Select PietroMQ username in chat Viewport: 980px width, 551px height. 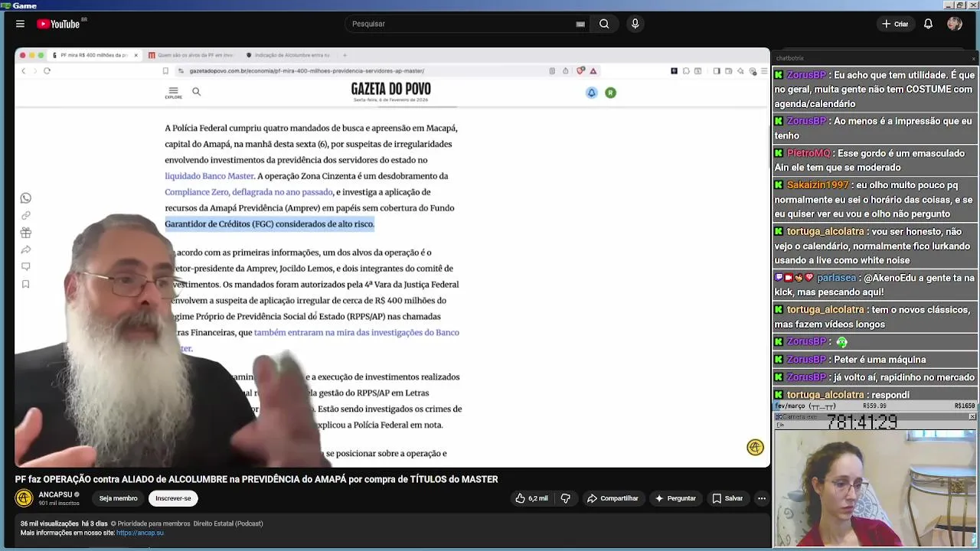point(808,153)
